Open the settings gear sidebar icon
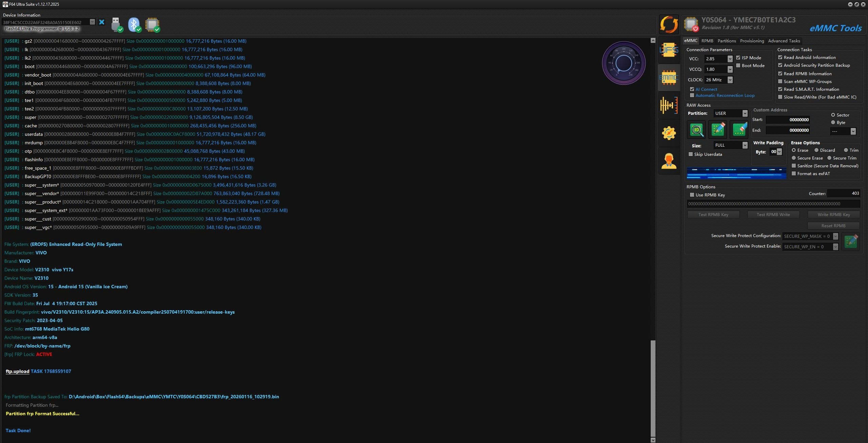This screenshot has height=443, width=868. (669, 133)
